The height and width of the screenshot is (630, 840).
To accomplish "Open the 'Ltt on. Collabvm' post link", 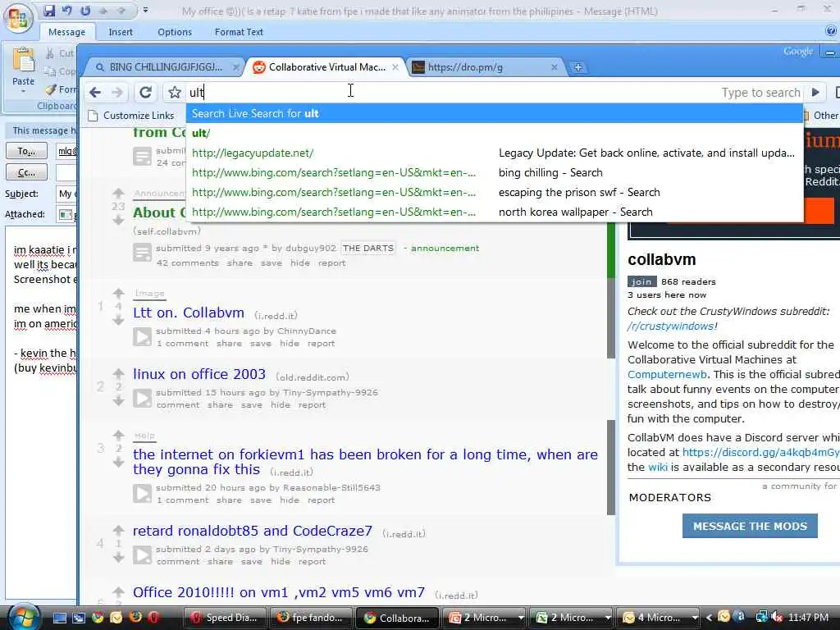I will pyautogui.click(x=189, y=313).
